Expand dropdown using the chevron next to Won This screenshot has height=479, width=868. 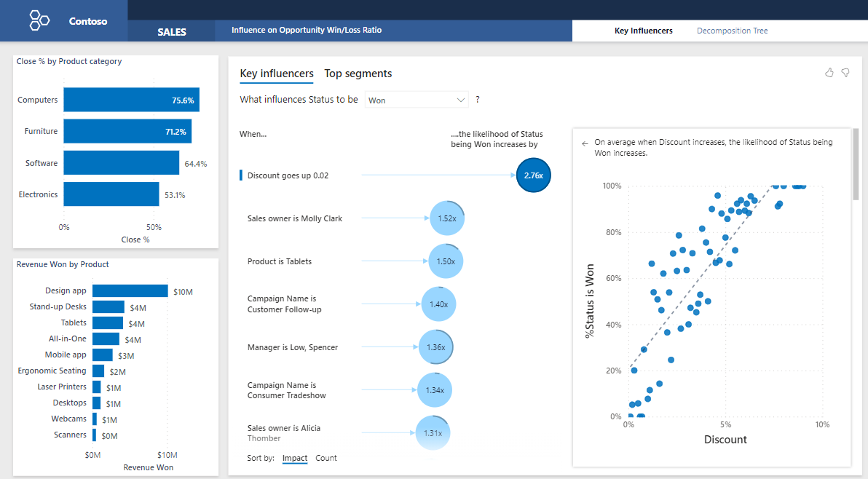(460, 100)
